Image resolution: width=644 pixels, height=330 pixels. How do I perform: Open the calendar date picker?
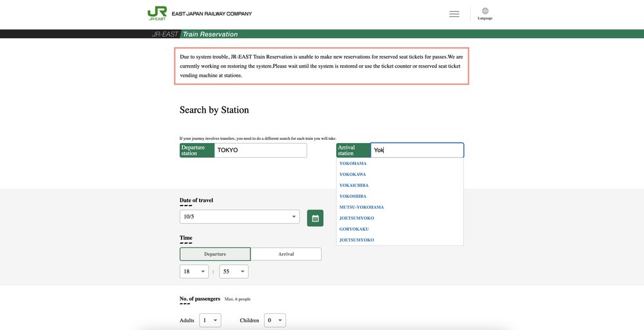pyautogui.click(x=315, y=218)
